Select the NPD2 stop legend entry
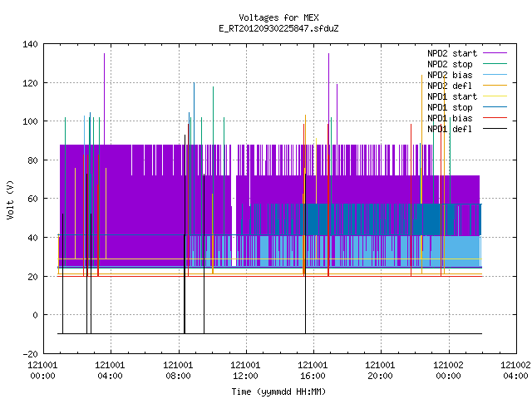 [x=450, y=64]
